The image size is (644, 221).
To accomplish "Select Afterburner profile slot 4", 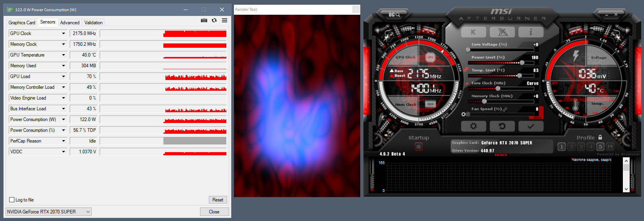I will point(591,147).
